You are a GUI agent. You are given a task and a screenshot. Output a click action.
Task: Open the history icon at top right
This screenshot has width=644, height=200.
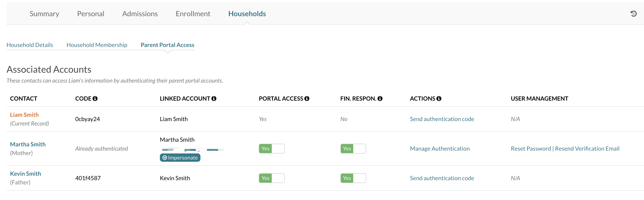[633, 14]
